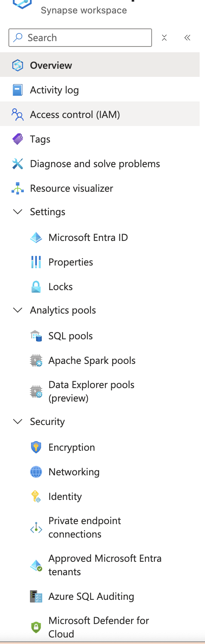Collapse the Settings section chevron
This screenshot has height=644, width=205.
click(x=18, y=212)
